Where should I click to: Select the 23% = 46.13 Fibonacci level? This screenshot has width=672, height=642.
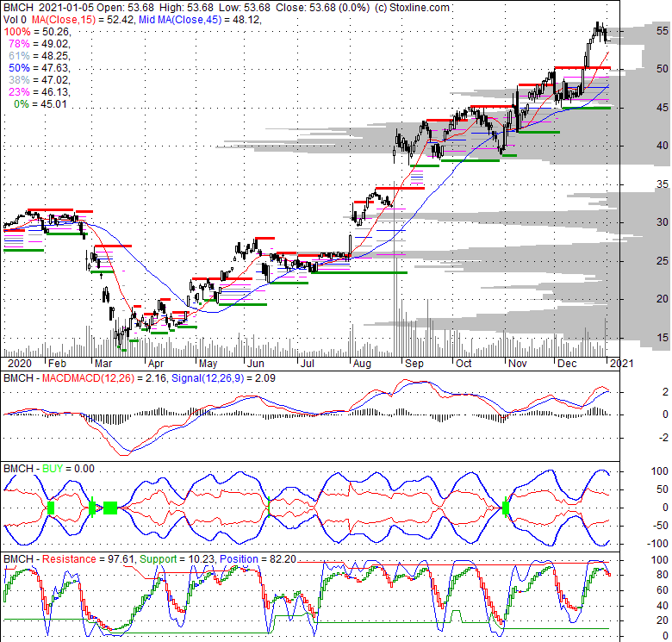(39, 91)
